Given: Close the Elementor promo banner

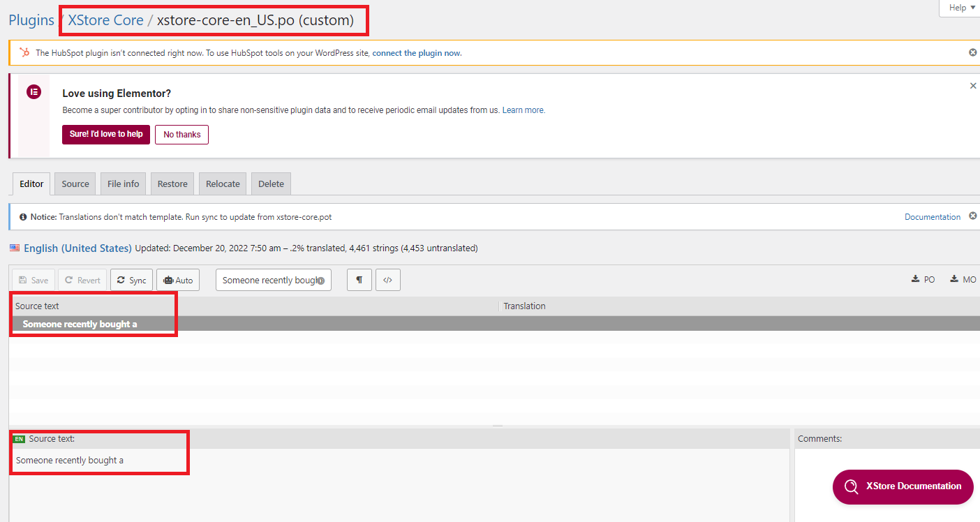Looking at the screenshot, I should (x=973, y=86).
